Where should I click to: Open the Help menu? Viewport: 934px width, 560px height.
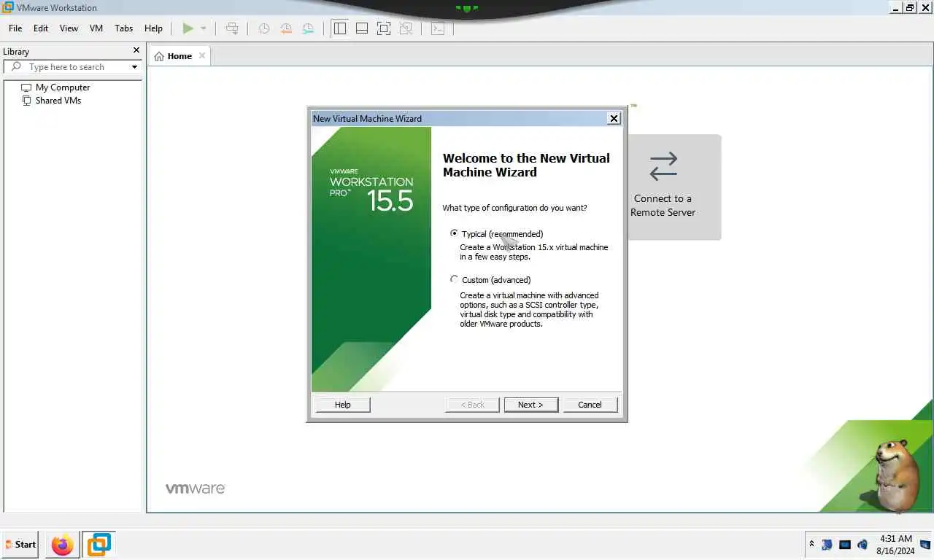tap(153, 28)
